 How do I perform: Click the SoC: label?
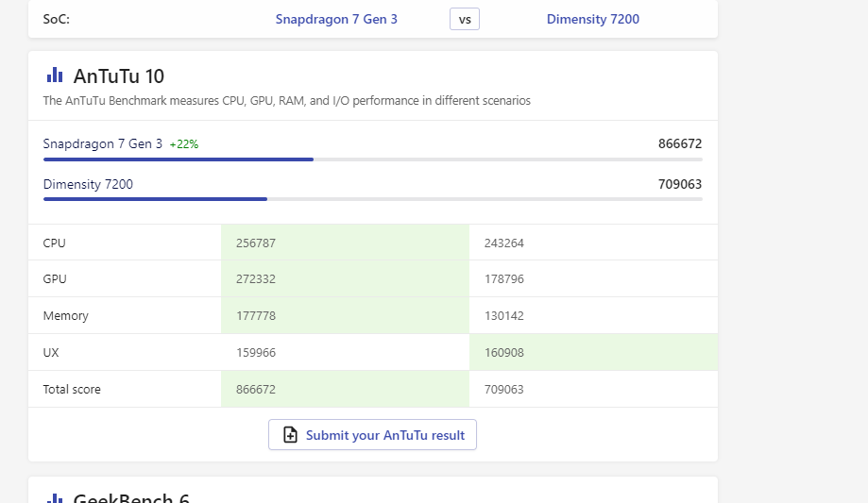point(57,20)
